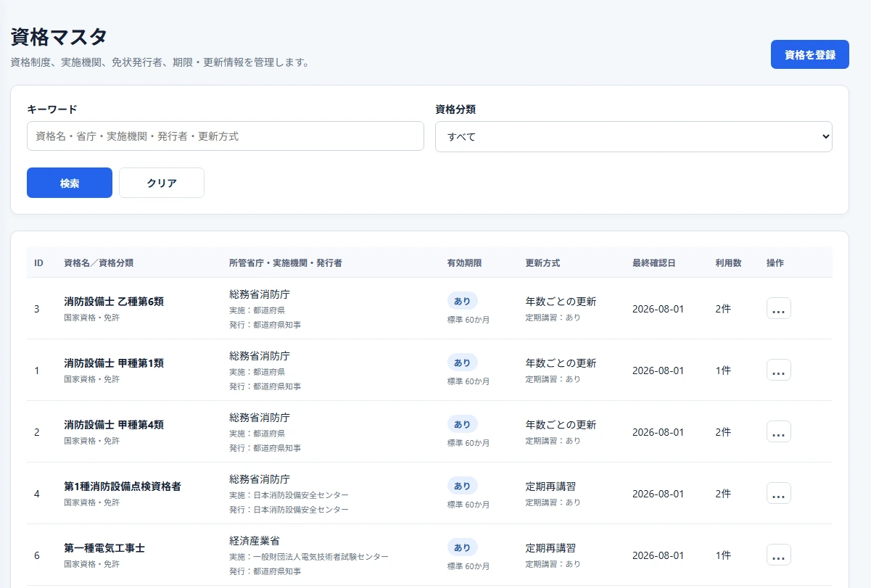
Task: Open actions menu for 消防設備士 甲種第4類
Action: point(778,431)
